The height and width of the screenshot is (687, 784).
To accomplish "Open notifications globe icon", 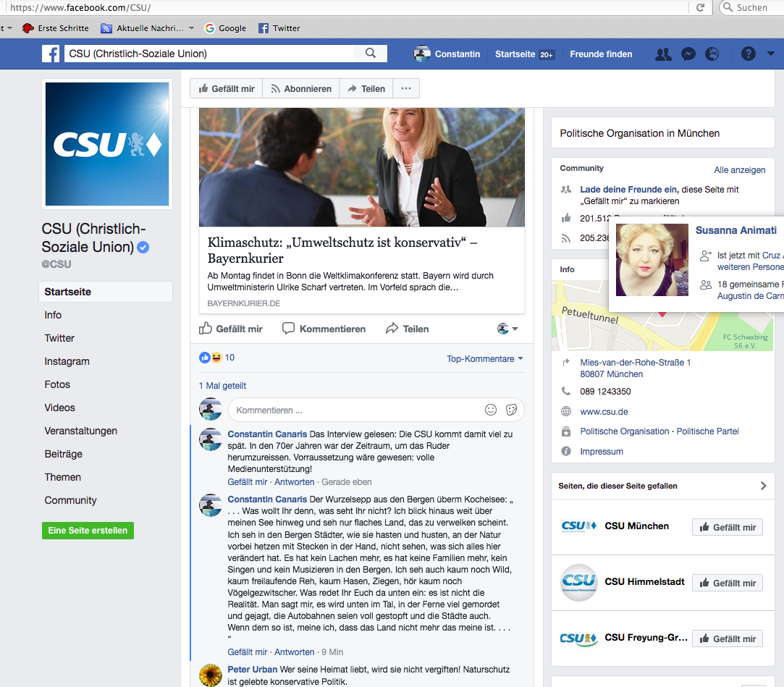I will click(x=712, y=54).
